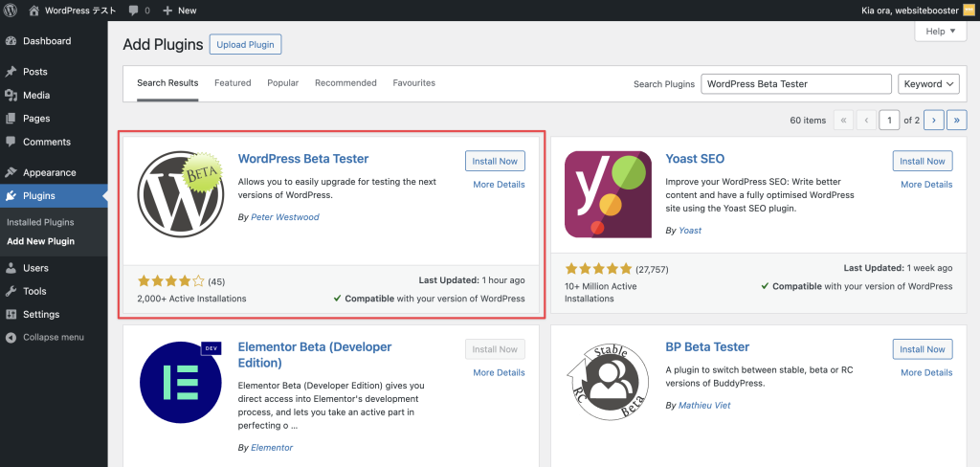980x467 pixels.
Task: Install the BP Beta Tester plugin
Action: [923, 349]
